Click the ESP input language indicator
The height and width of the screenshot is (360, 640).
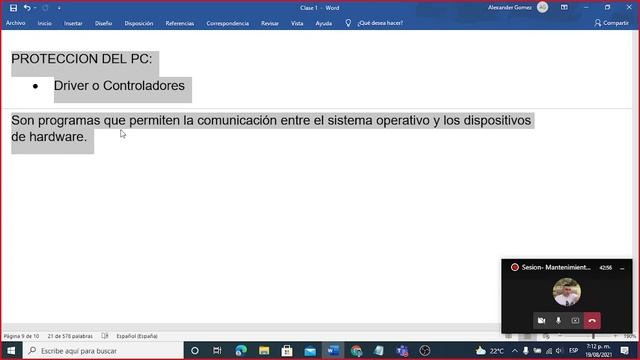coord(573,351)
